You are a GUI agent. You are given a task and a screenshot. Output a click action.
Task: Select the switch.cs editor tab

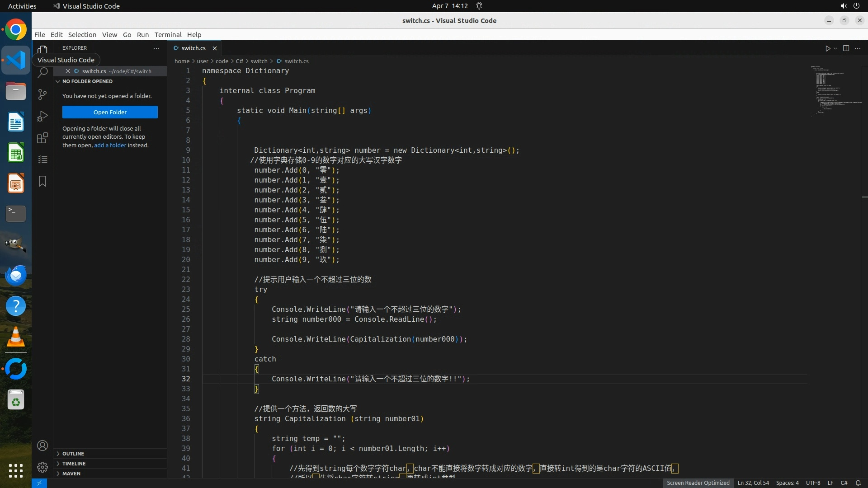(x=193, y=48)
